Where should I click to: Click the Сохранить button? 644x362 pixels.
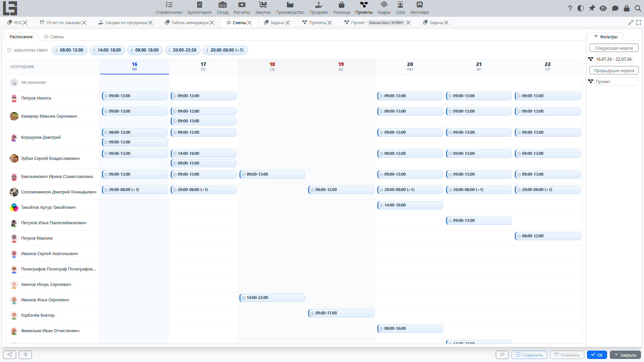point(529,355)
